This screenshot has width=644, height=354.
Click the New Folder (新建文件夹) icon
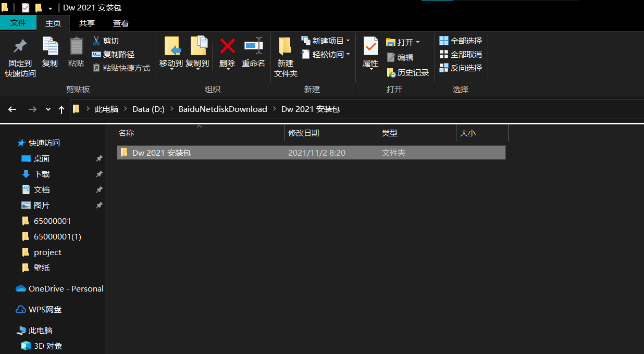tap(285, 46)
